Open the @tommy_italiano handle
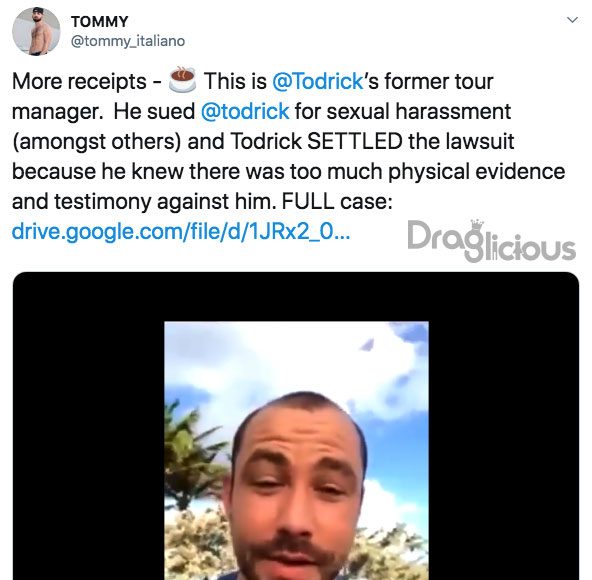 [128, 41]
